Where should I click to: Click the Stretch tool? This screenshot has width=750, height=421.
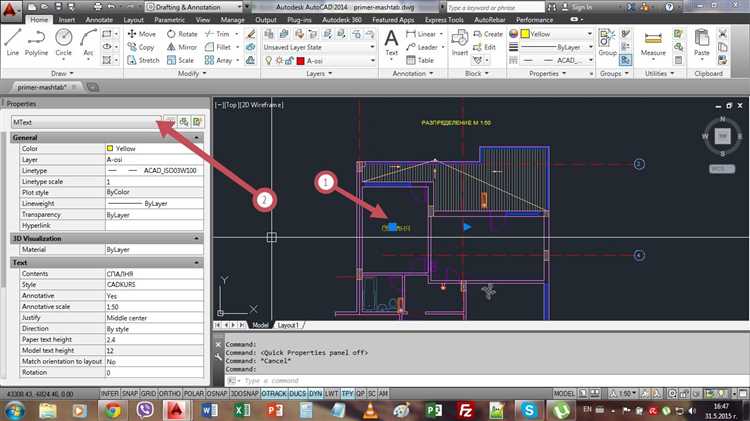(143, 60)
